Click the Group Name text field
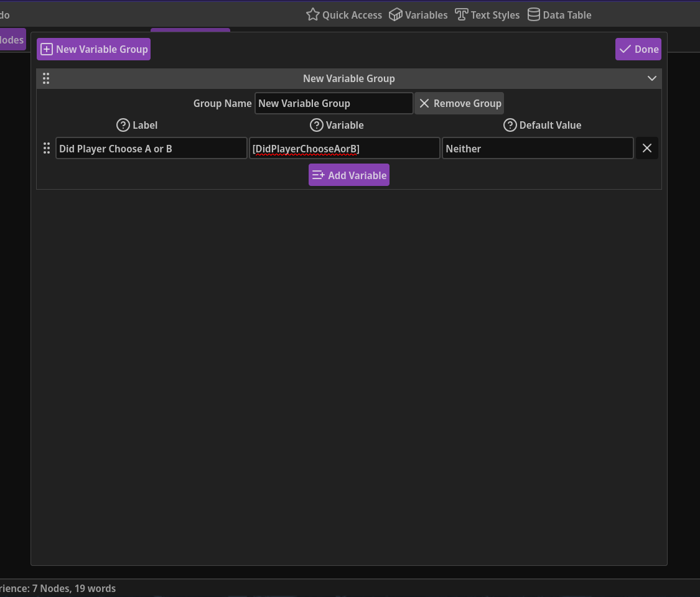Viewport: 700px width, 597px height. coord(334,103)
